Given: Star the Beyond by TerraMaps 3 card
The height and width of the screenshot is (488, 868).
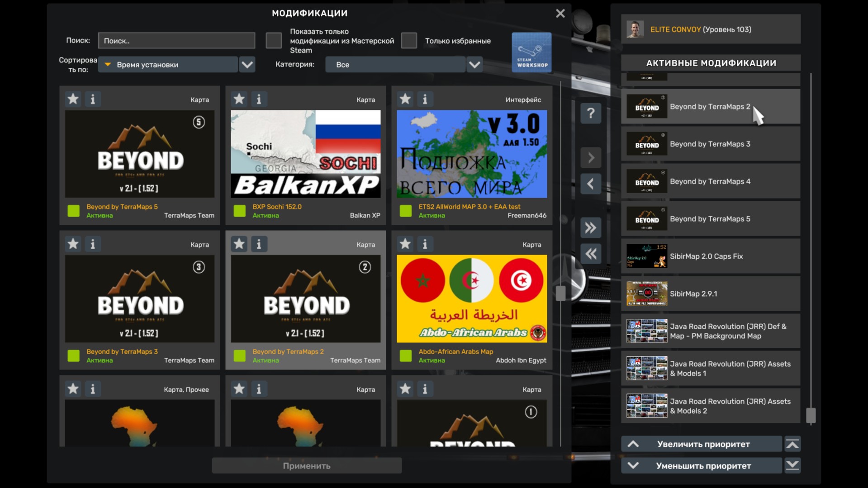Looking at the screenshot, I should [73, 244].
